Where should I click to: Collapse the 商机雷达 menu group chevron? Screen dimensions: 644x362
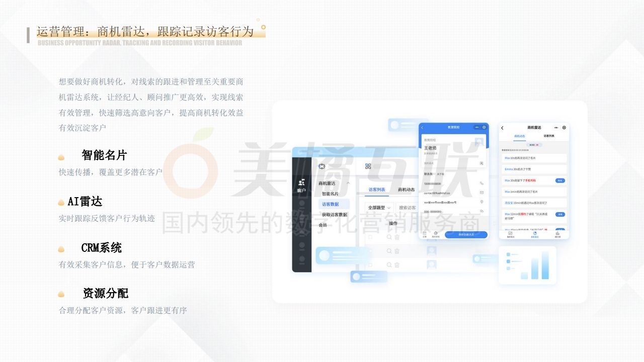[348, 183]
